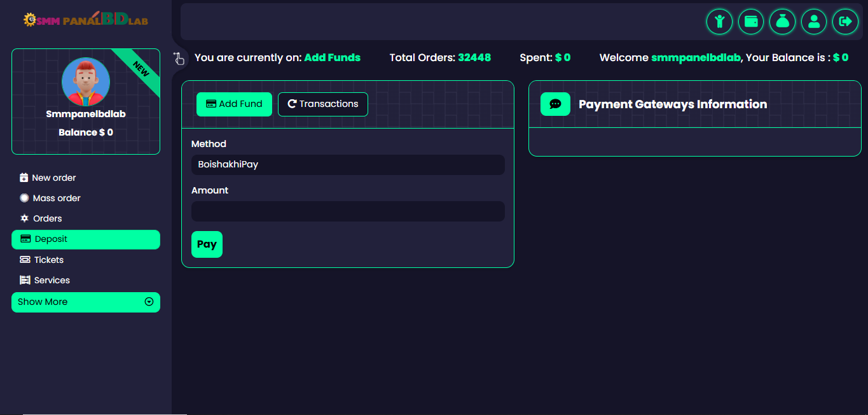Click the chat bubble icon beside Payment Gateways
868x415 pixels.
tap(555, 104)
